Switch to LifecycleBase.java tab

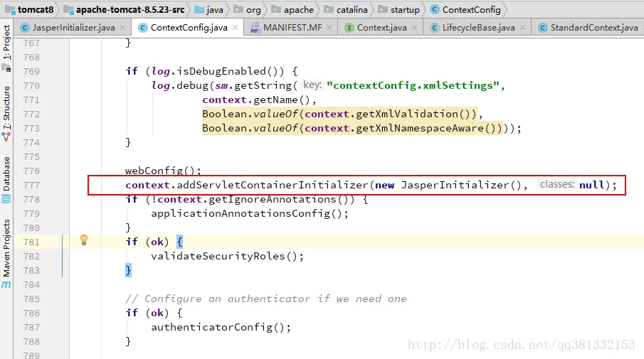coord(478,28)
